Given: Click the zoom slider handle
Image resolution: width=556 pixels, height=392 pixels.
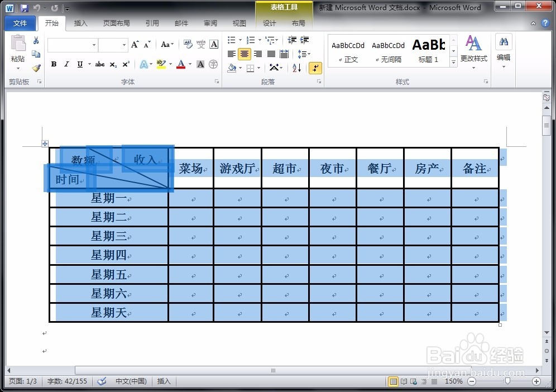Looking at the screenshot, I should pos(507,381).
